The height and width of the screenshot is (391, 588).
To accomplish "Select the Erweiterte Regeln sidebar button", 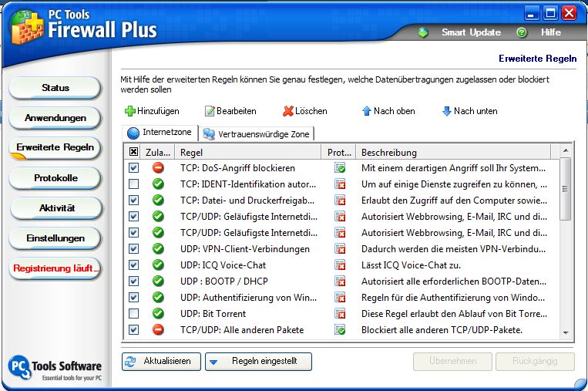I will [x=55, y=147].
